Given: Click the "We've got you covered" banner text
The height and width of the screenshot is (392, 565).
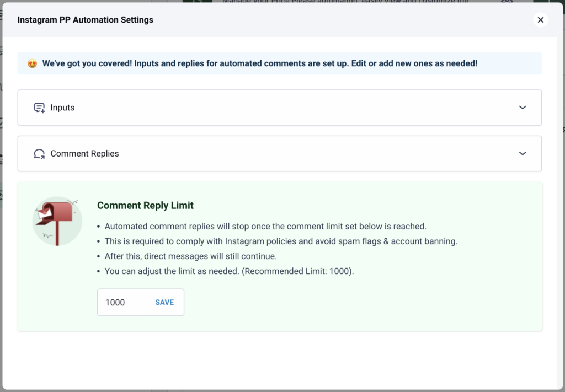Looking at the screenshot, I should (260, 63).
